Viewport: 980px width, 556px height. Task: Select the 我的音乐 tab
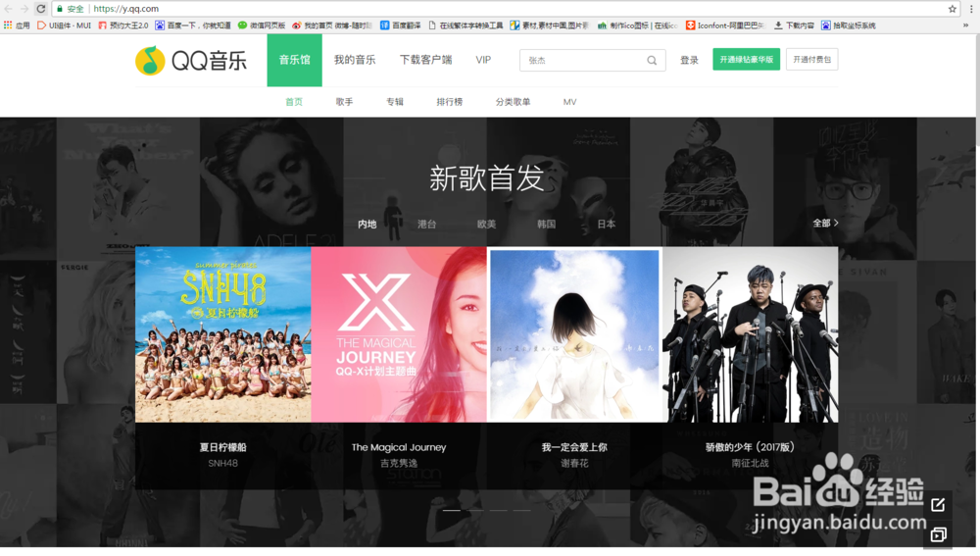[355, 60]
